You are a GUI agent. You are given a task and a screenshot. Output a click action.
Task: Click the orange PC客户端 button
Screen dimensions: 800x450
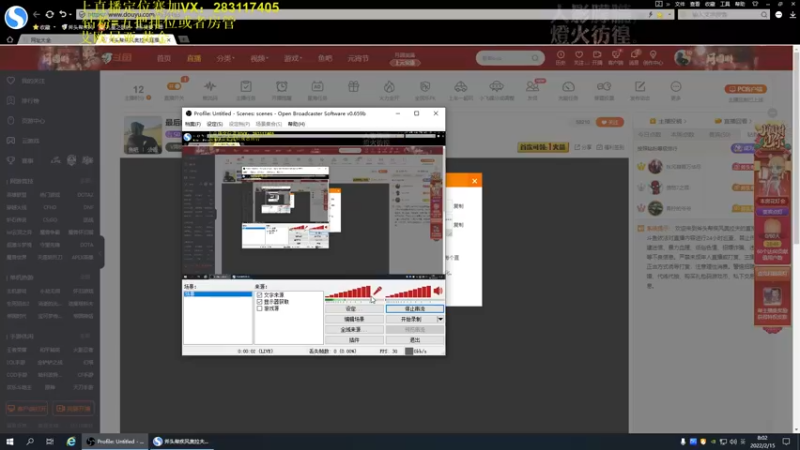(x=745, y=89)
